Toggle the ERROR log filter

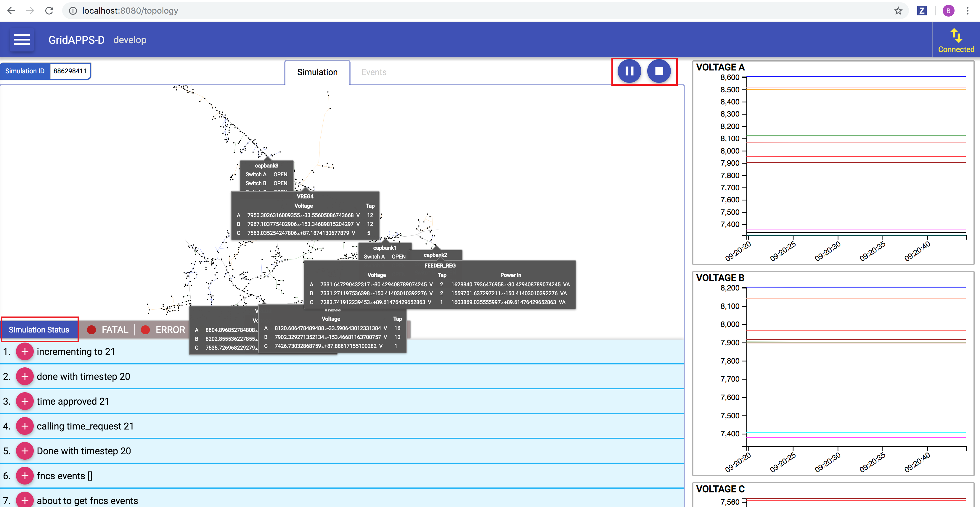[x=163, y=330]
